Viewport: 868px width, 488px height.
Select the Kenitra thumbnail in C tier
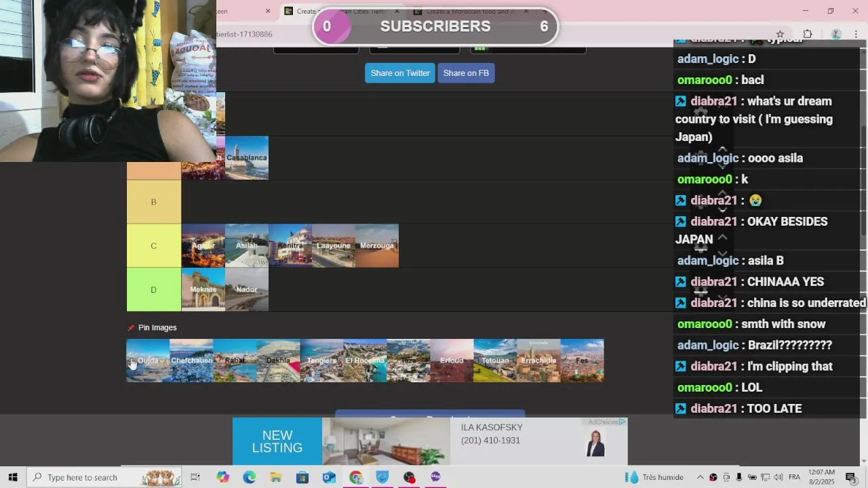point(290,246)
